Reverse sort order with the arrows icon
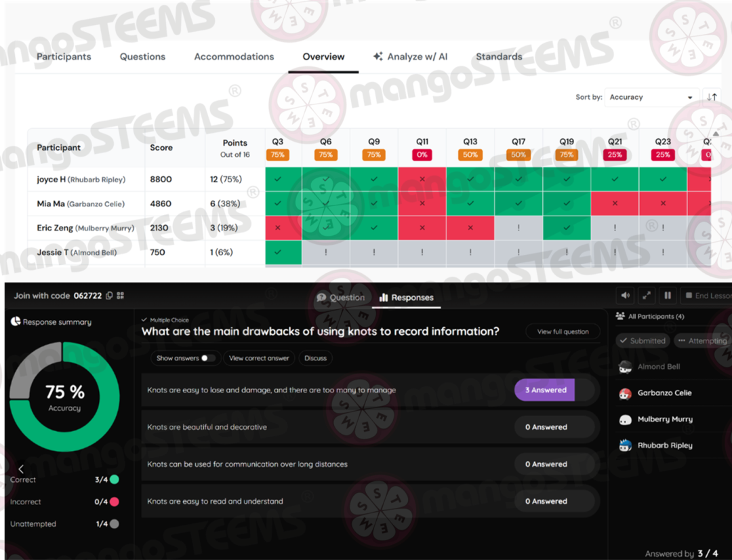The width and height of the screenshot is (732, 560). 712,97
